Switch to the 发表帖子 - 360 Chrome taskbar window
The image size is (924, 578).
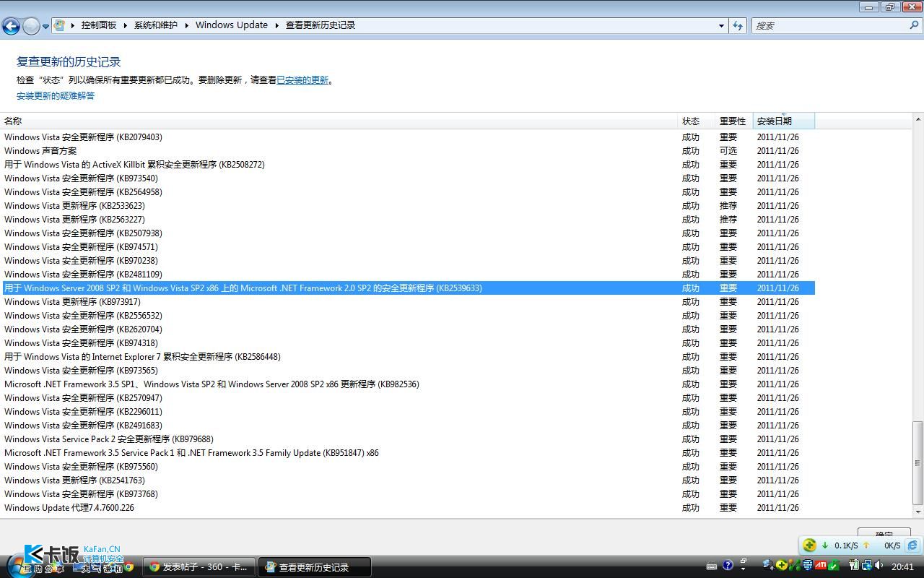(x=199, y=567)
